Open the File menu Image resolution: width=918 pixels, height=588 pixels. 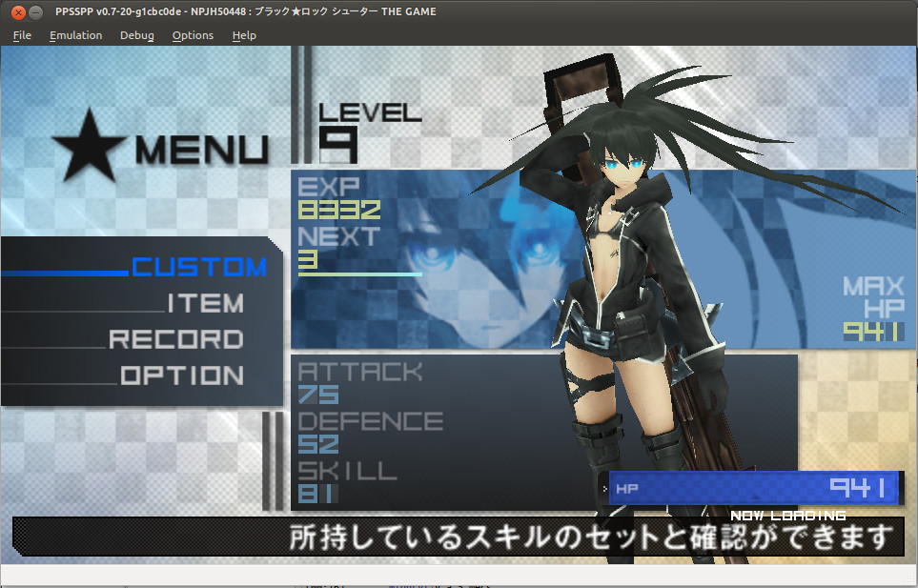click(x=22, y=35)
